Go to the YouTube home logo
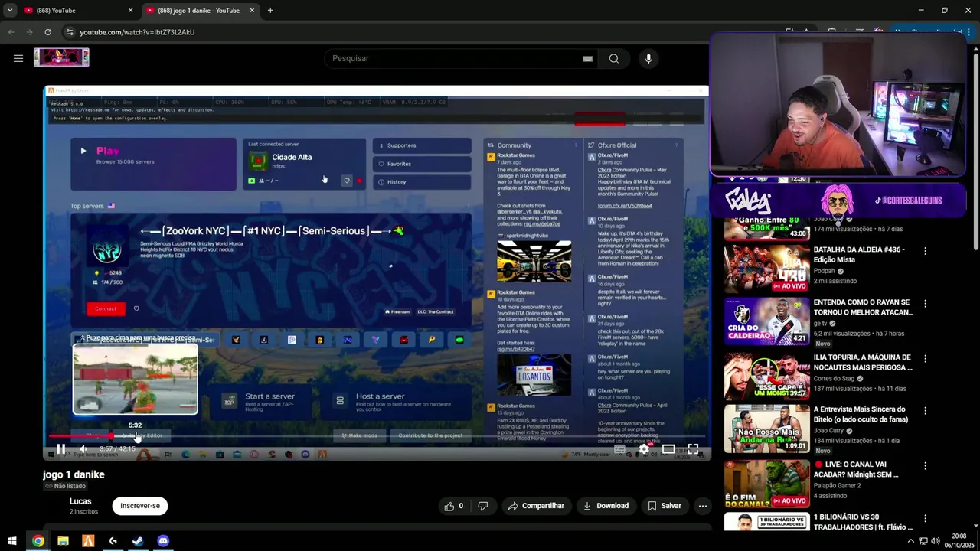Screen dimensions: 980x551 (x=61, y=57)
